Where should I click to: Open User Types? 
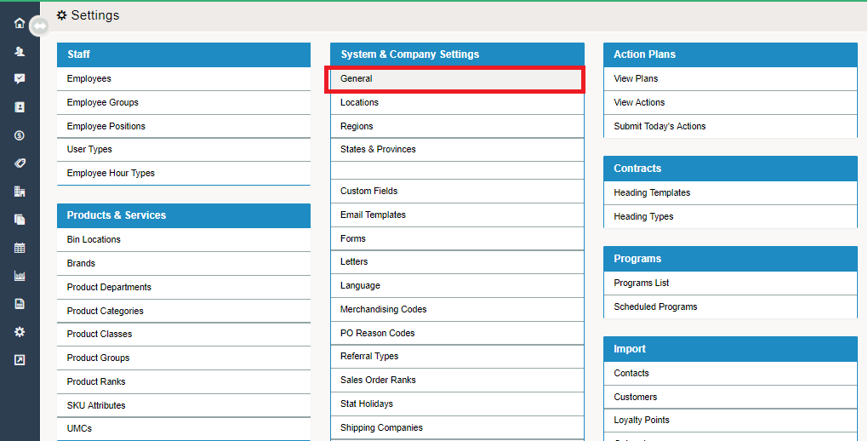[184, 150]
